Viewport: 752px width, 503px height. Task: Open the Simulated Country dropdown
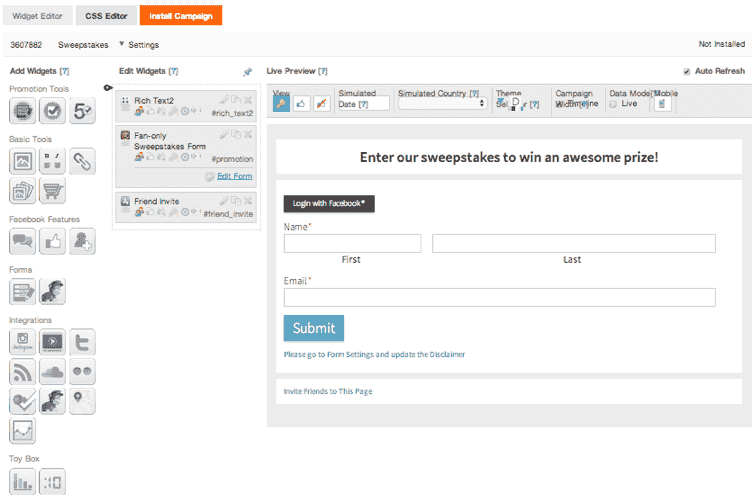(442, 103)
